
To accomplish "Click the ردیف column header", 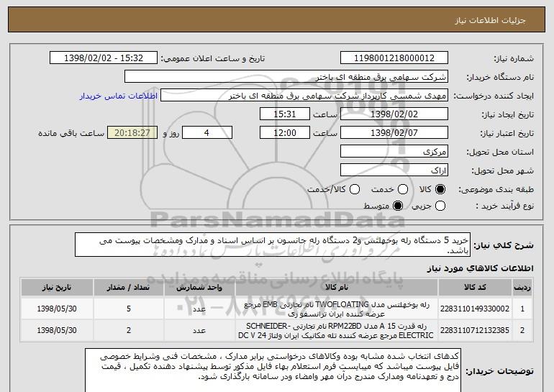I will pos(522,288).
